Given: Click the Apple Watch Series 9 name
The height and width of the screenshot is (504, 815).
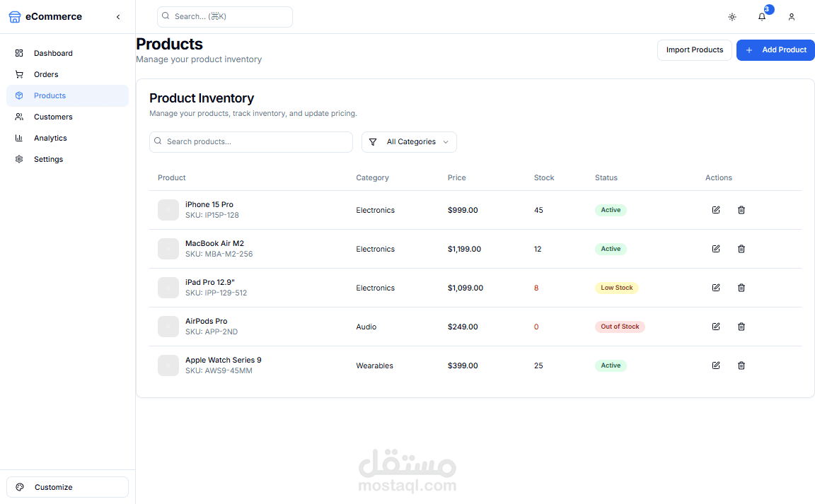Looking at the screenshot, I should point(224,360).
